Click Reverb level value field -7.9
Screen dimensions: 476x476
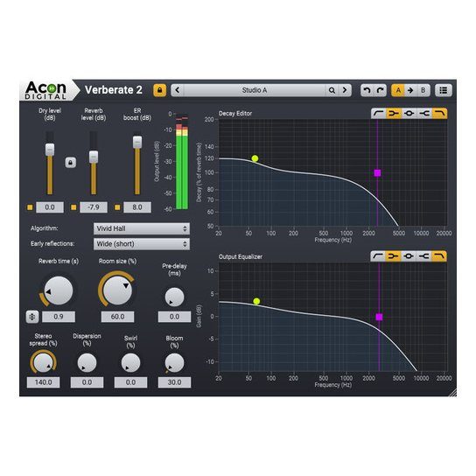tap(94, 207)
